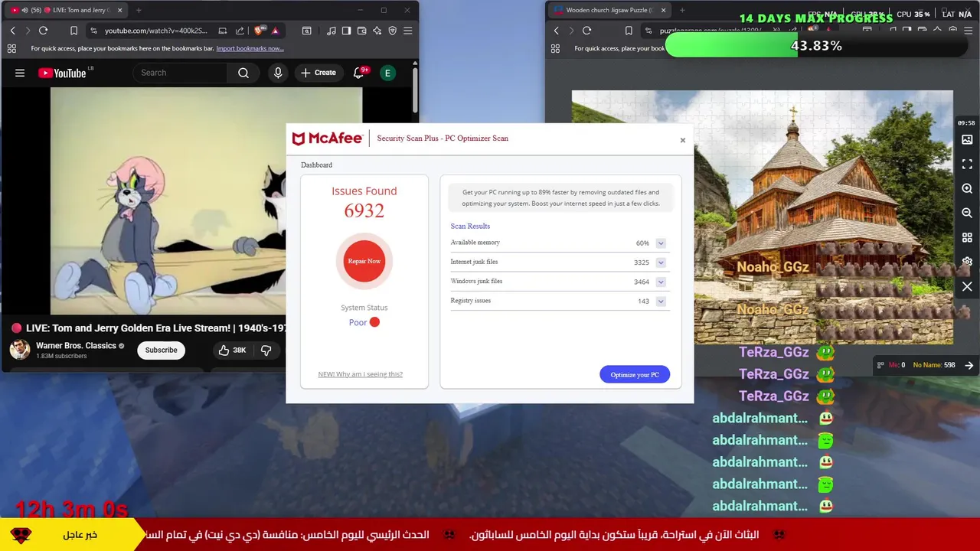Click the green 43.83% progress bar

coord(816,46)
